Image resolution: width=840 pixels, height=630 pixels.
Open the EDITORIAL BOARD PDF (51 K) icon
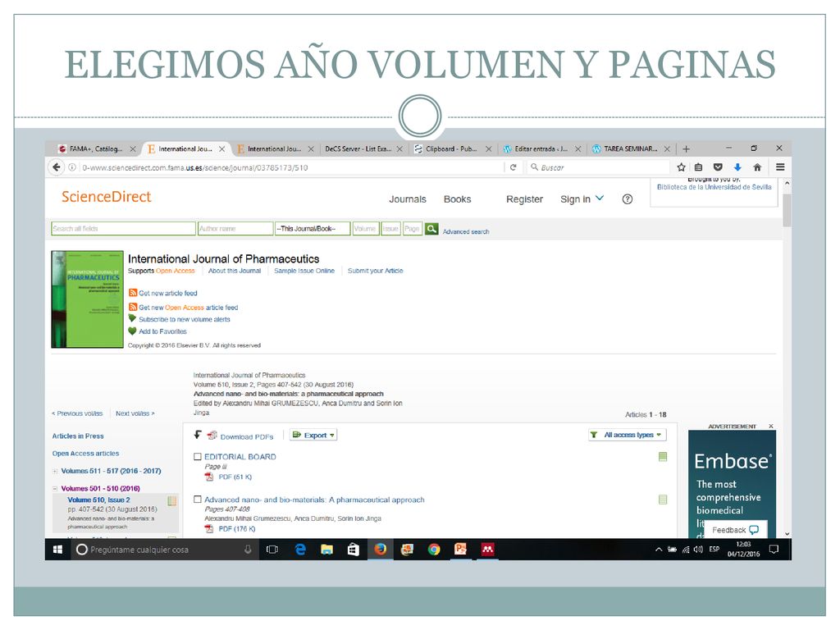click(x=209, y=477)
